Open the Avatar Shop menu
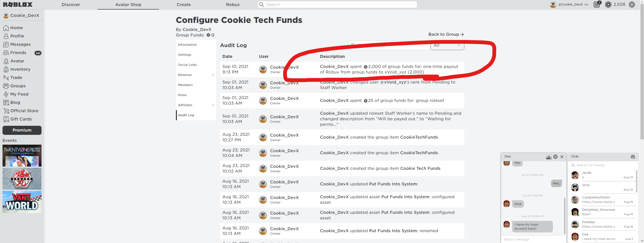 click(128, 5)
